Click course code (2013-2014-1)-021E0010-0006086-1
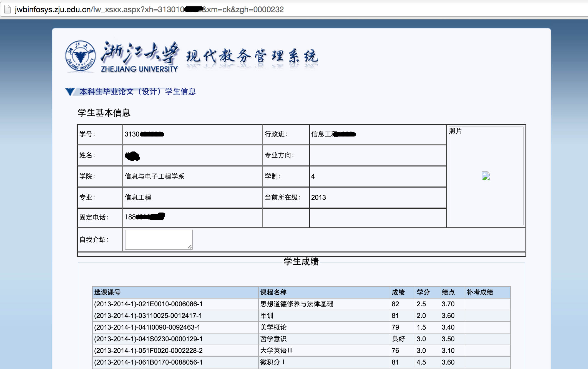The height and width of the screenshot is (369, 588). tap(148, 304)
